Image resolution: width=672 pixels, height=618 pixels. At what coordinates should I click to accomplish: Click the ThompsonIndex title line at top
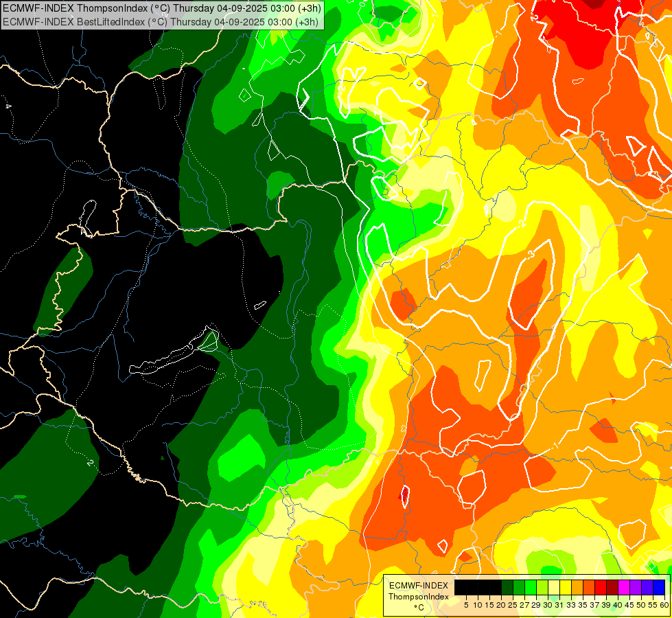(x=162, y=8)
